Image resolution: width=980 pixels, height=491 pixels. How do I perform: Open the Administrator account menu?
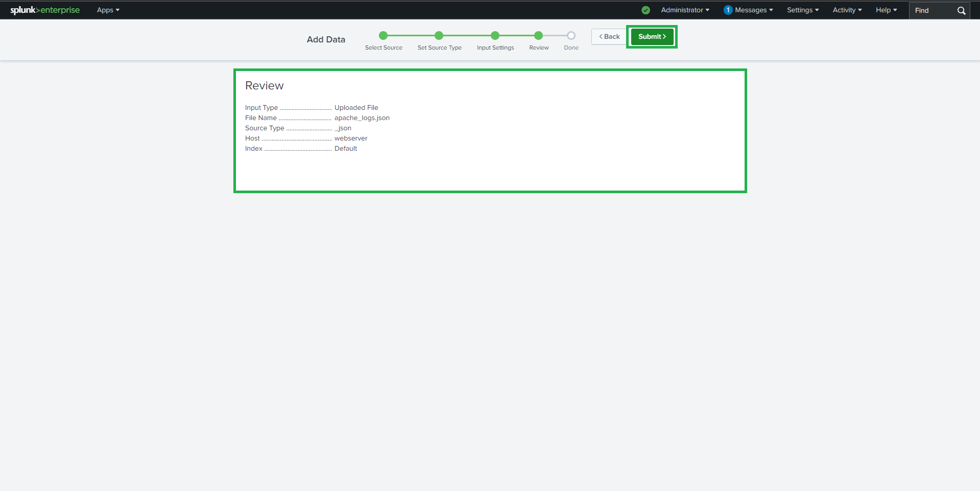pyautogui.click(x=685, y=10)
